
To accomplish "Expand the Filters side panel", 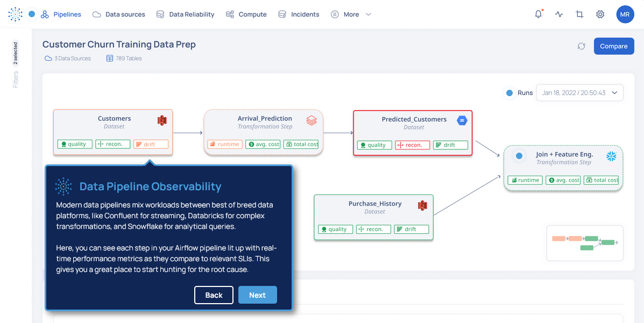I will [16, 80].
